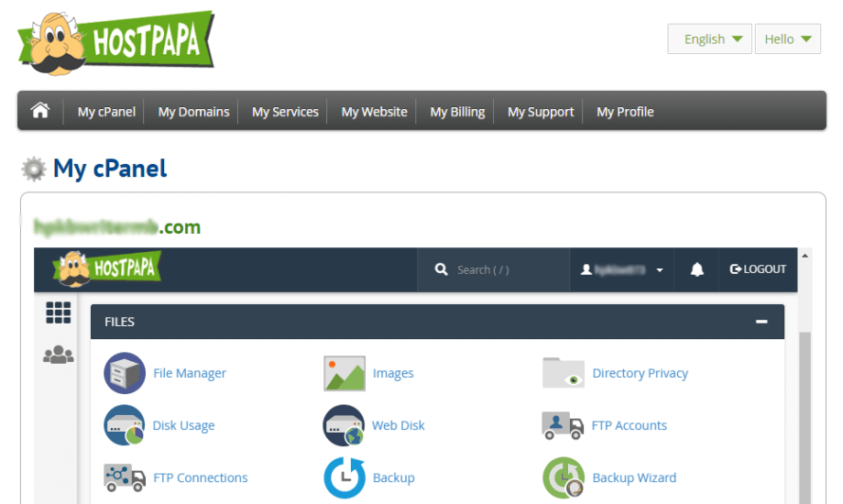
Task: Open the File Manager link
Action: [190, 373]
